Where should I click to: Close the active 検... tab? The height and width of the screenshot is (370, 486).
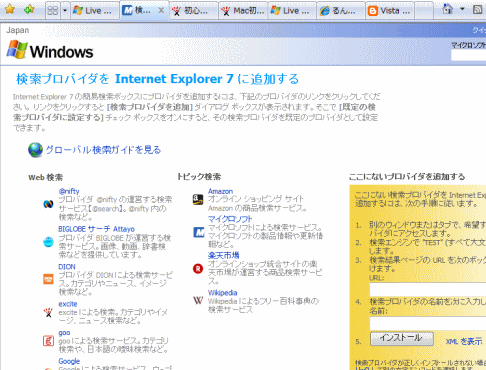161,10
